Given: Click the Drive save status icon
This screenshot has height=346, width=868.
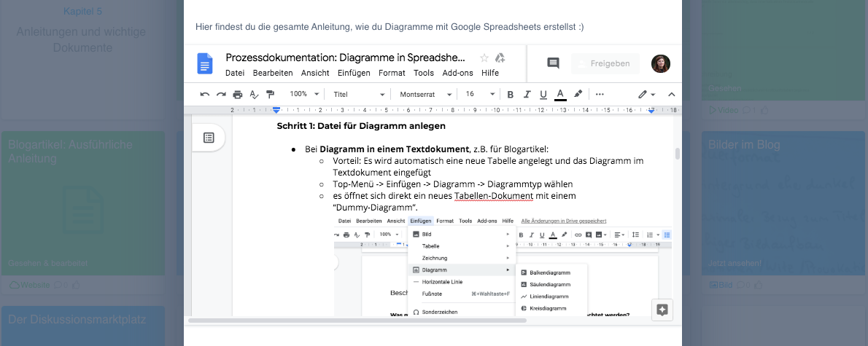Looking at the screenshot, I should [500, 58].
